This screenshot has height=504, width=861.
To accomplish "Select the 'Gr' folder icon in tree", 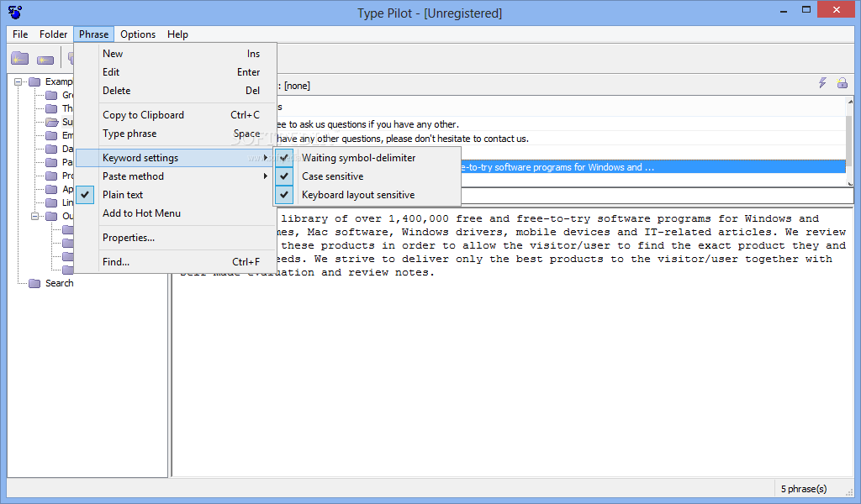I will pyautogui.click(x=51, y=95).
